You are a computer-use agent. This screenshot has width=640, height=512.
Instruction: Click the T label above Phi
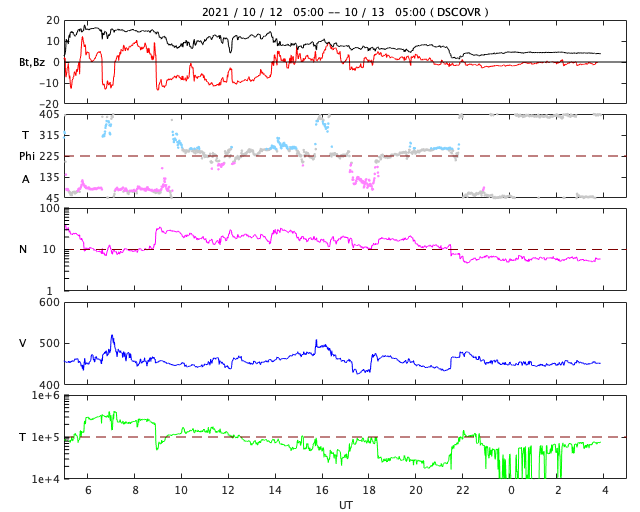click(25, 135)
